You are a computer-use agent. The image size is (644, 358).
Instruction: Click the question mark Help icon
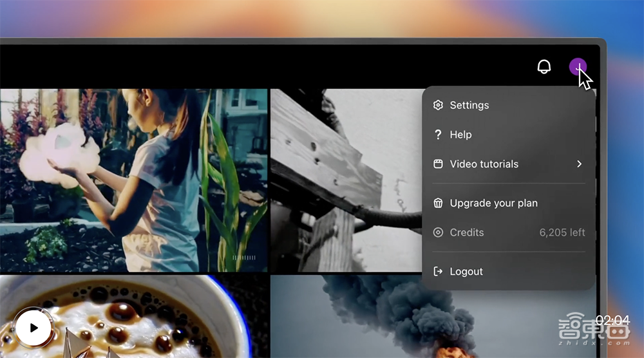point(439,135)
